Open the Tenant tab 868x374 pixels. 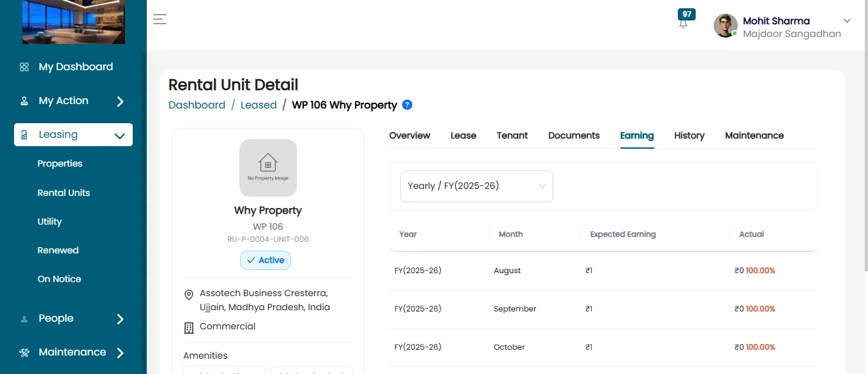pos(513,135)
